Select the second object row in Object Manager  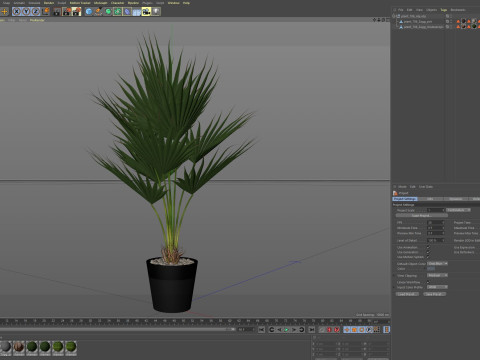click(x=418, y=21)
